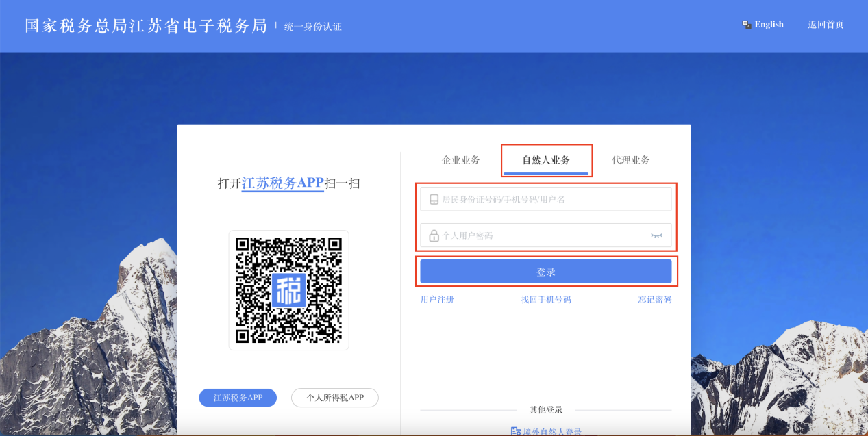Go back via 返回首页 link
This screenshot has height=436, width=868.
pos(826,25)
